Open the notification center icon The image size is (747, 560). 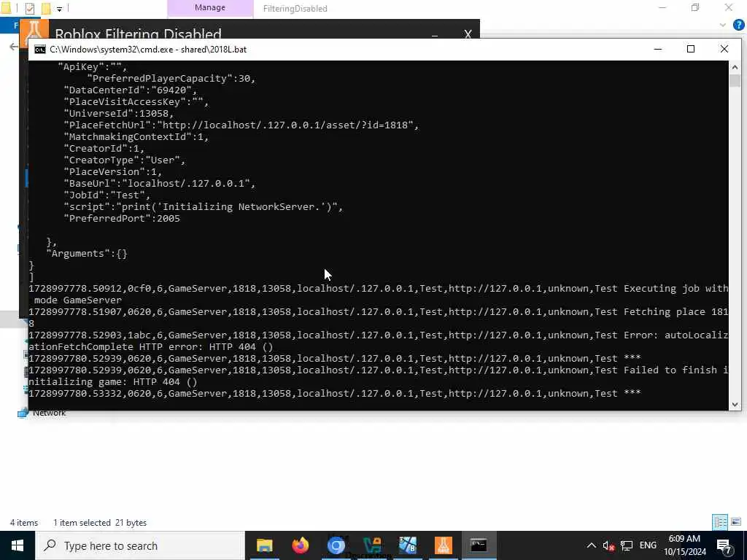click(x=724, y=546)
